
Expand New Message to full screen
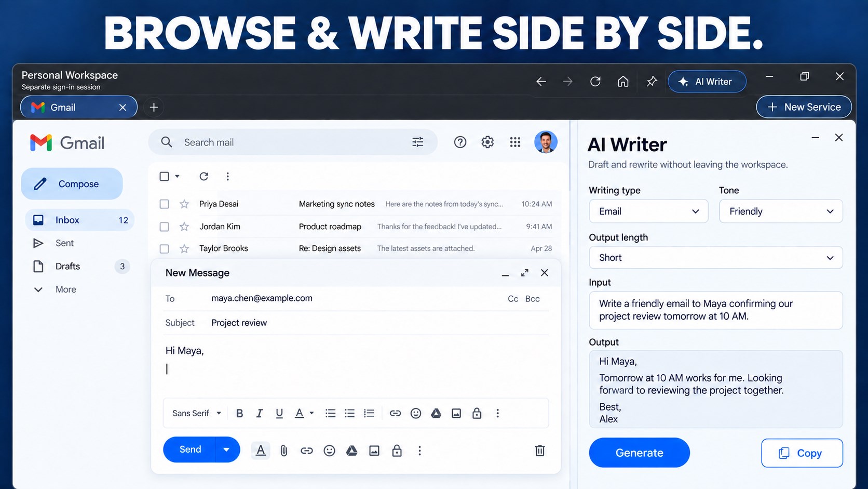tap(525, 273)
